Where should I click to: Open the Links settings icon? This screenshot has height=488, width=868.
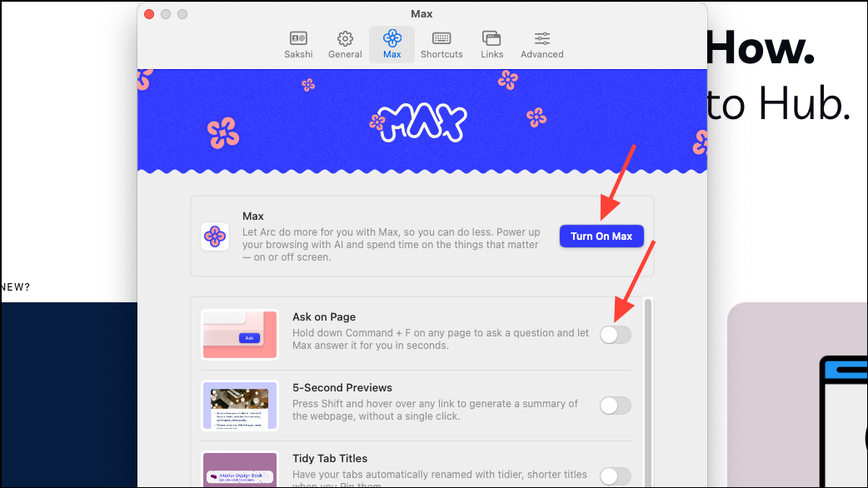pos(491,38)
